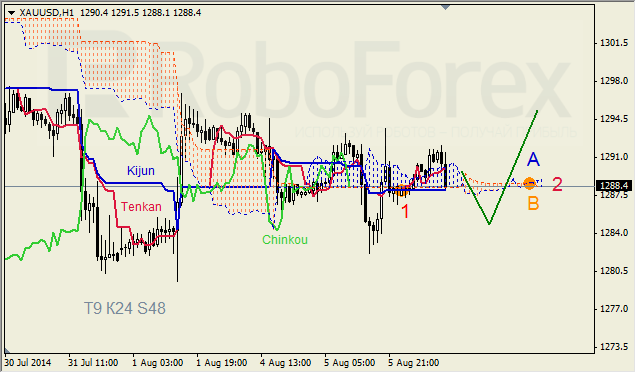The width and height of the screenshot is (636, 373).
Task: Click the current price tag 1288.4
Action: click(613, 186)
